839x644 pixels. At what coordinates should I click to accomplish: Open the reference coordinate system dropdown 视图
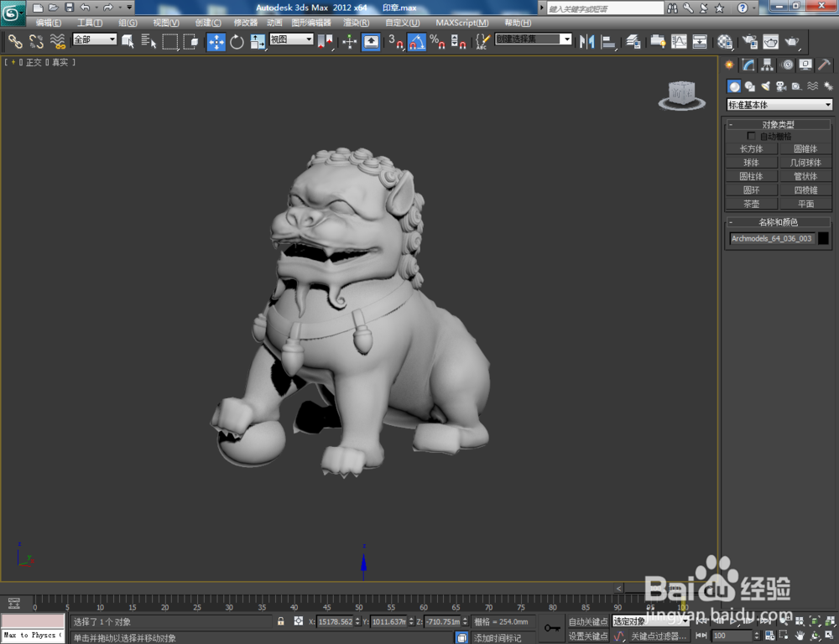coord(291,39)
